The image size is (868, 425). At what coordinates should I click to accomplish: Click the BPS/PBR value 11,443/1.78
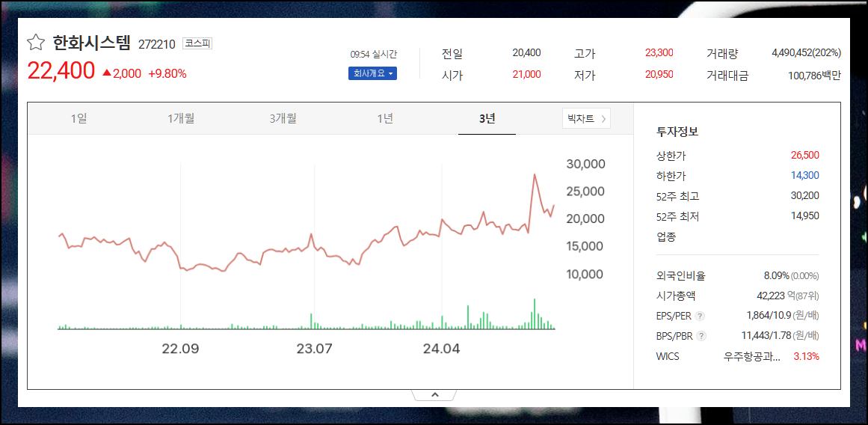click(766, 335)
